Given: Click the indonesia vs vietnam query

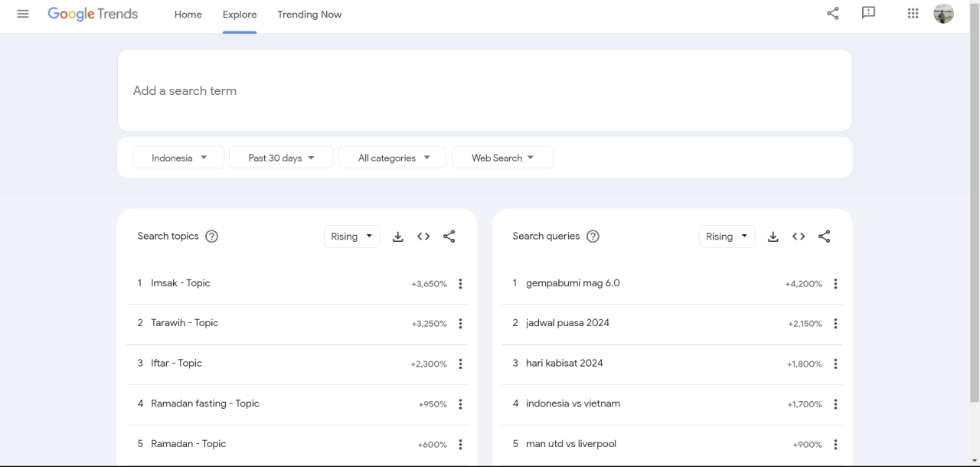Looking at the screenshot, I should [x=573, y=403].
